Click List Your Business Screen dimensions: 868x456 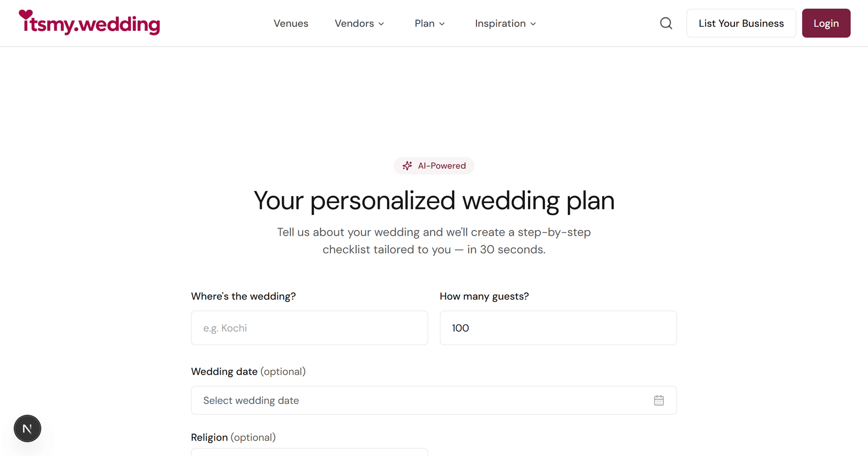pyautogui.click(x=741, y=23)
